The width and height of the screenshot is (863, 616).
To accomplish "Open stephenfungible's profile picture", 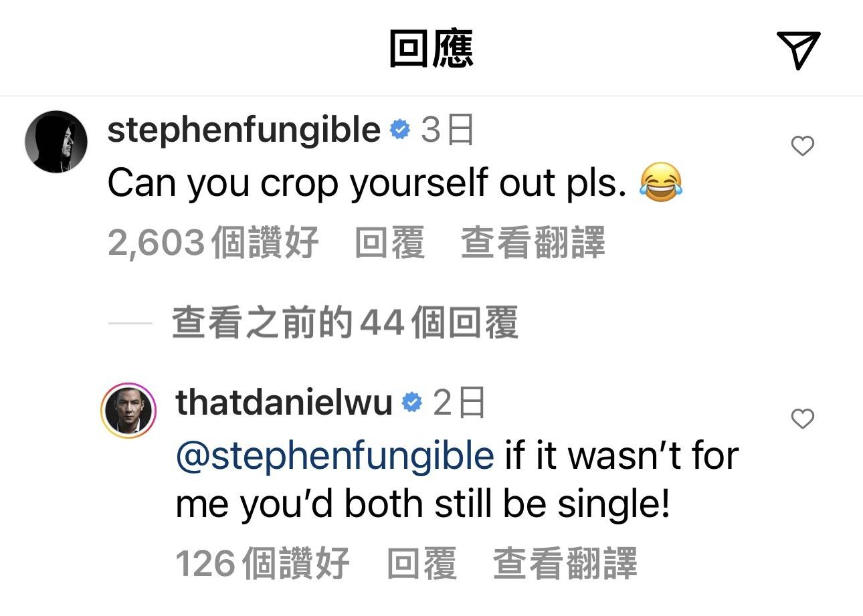I will point(56,142).
